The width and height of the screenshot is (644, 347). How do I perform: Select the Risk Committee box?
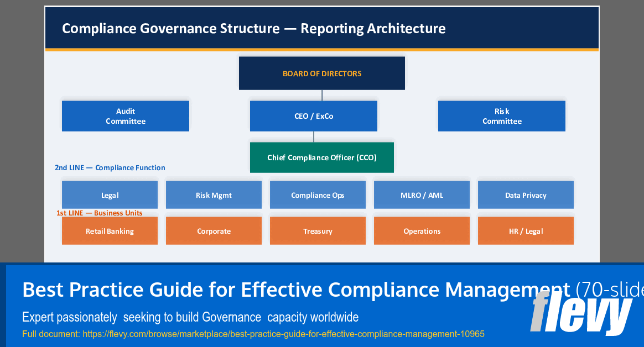click(x=501, y=115)
